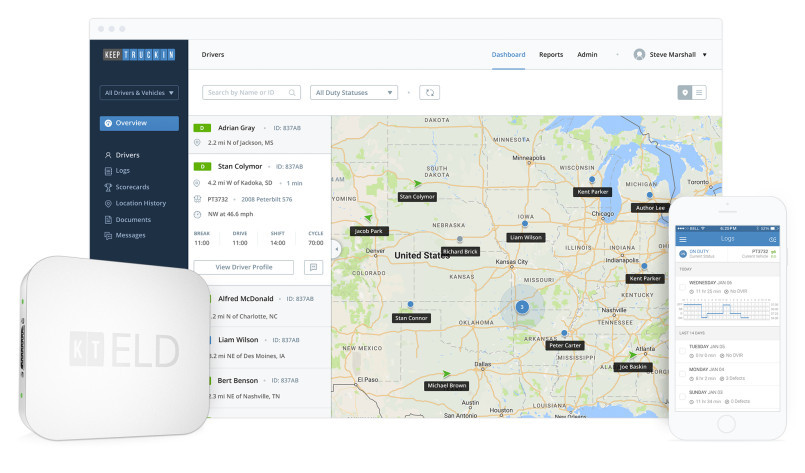Open Steve Marshall account menu arrow
Image resolution: width=805 pixels, height=473 pixels.
pos(704,55)
